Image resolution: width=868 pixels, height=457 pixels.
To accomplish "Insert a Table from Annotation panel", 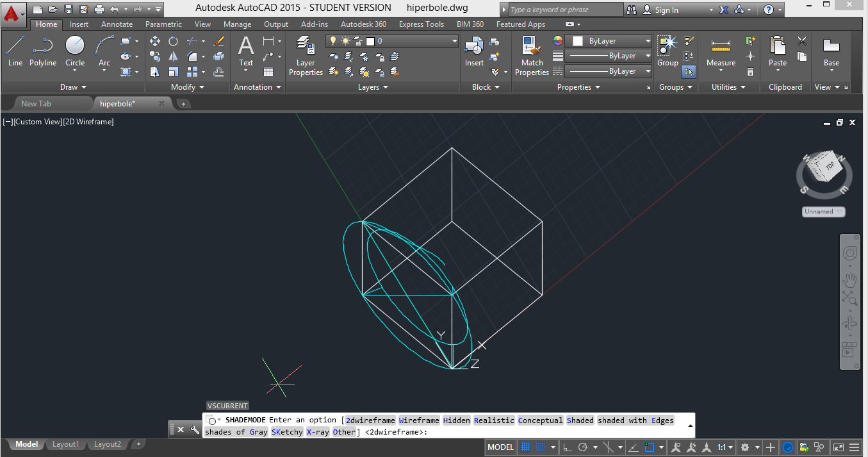I will click(x=268, y=72).
